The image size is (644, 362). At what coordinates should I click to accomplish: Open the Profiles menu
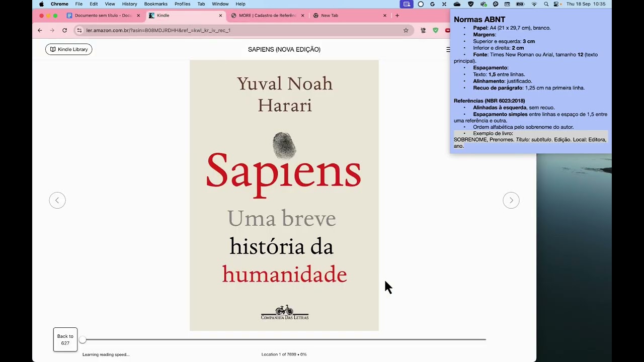(182, 4)
